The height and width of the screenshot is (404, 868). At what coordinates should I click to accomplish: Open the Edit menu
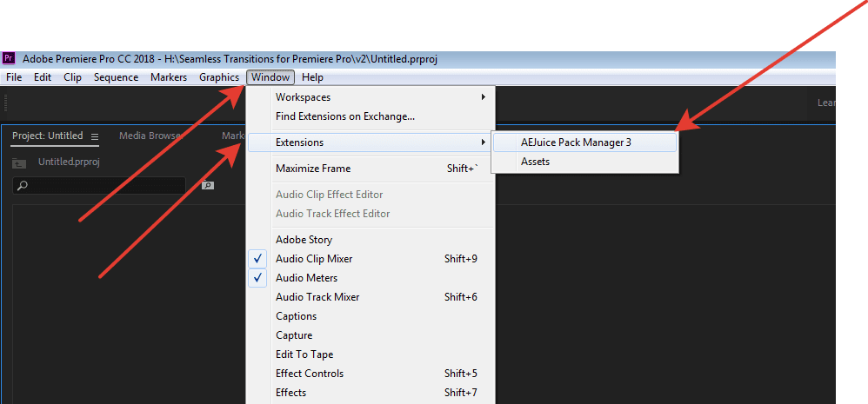(43, 77)
